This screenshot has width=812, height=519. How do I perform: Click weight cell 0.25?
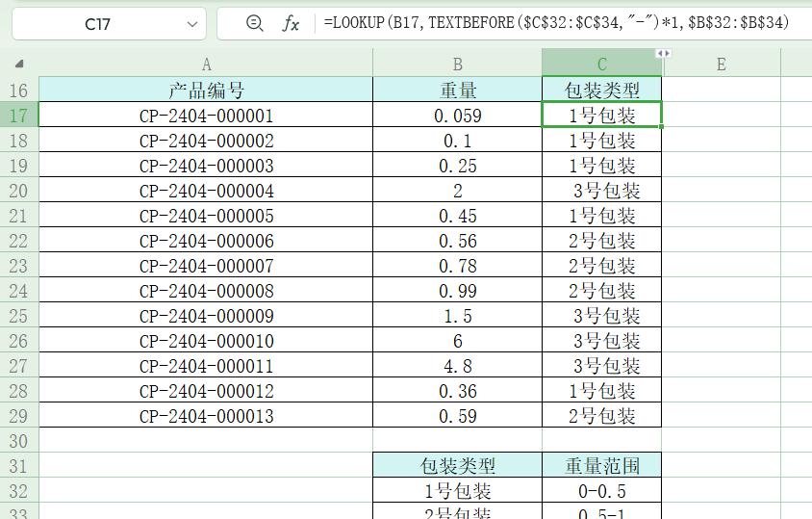pyautogui.click(x=457, y=165)
